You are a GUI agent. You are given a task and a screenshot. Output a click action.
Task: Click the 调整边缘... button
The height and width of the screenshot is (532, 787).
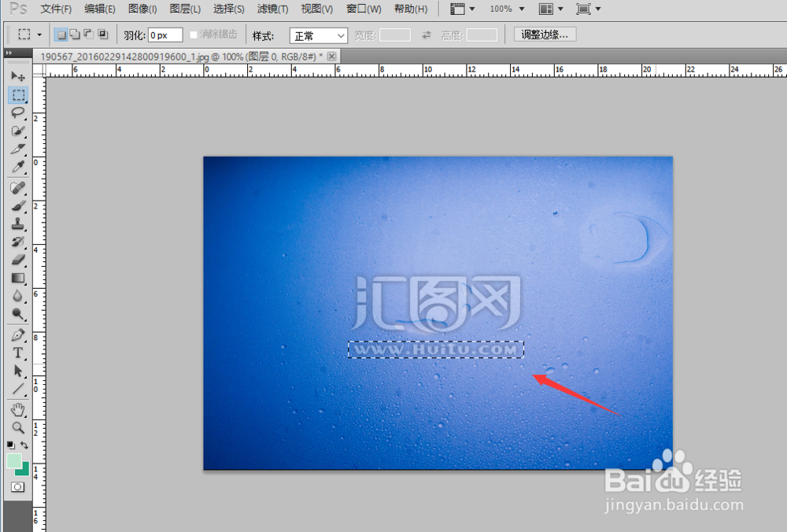pos(545,35)
